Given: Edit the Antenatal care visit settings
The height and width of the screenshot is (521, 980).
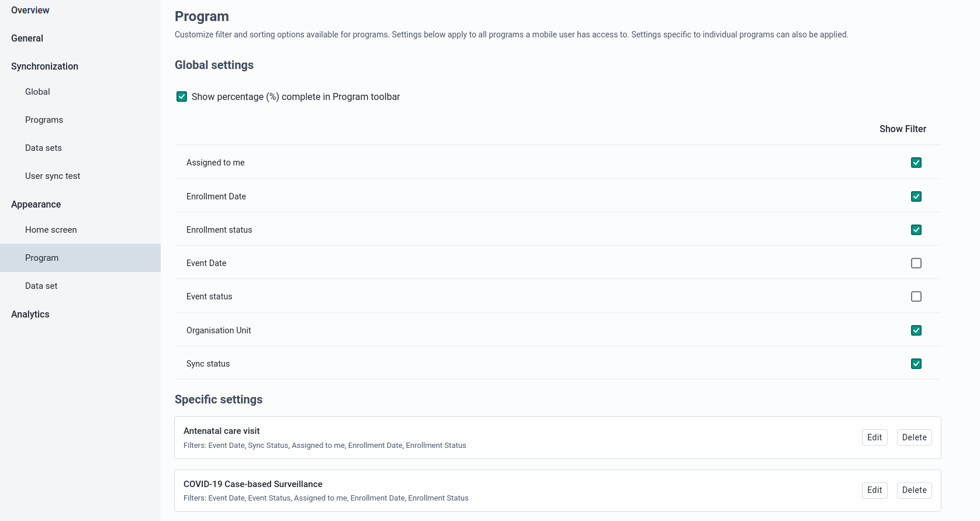Looking at the screenshot, I should pyautogui.click(x=874, y=437).
